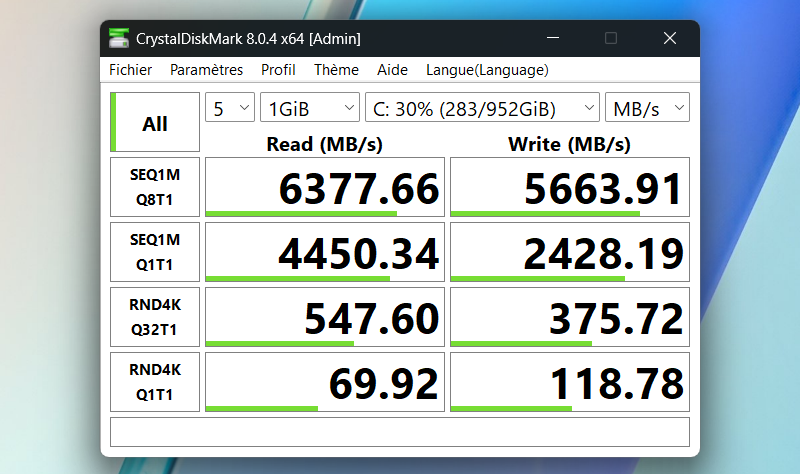Minimize the CrystalDiskMark window
This screenshot has height=474, width=800.
click(551, 38)
